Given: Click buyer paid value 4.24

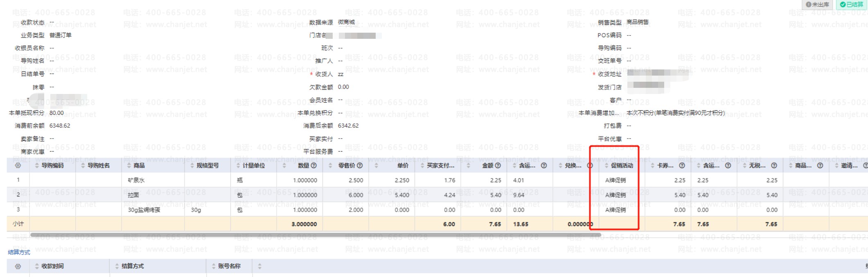Looking at the screenshot, I should [x=450, y=195].
